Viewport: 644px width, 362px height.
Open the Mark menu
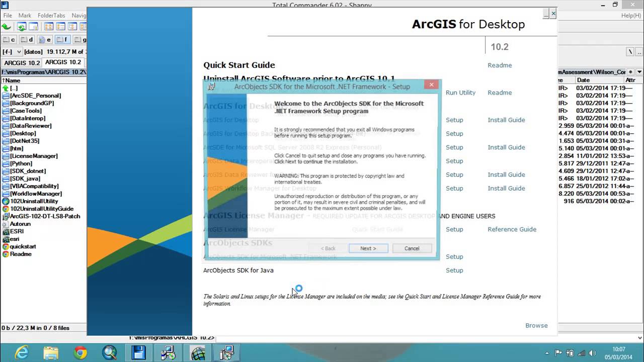pyautogui.click(x=25, y=16)
